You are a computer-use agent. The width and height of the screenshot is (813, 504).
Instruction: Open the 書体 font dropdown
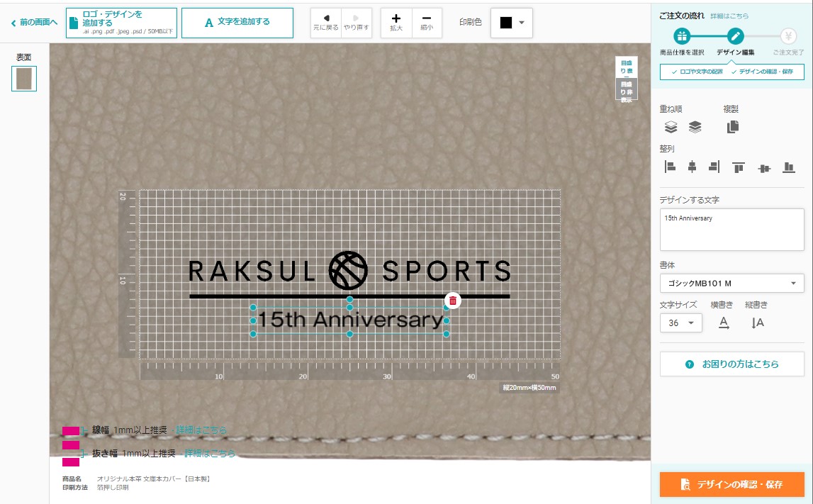pos(731,283)
